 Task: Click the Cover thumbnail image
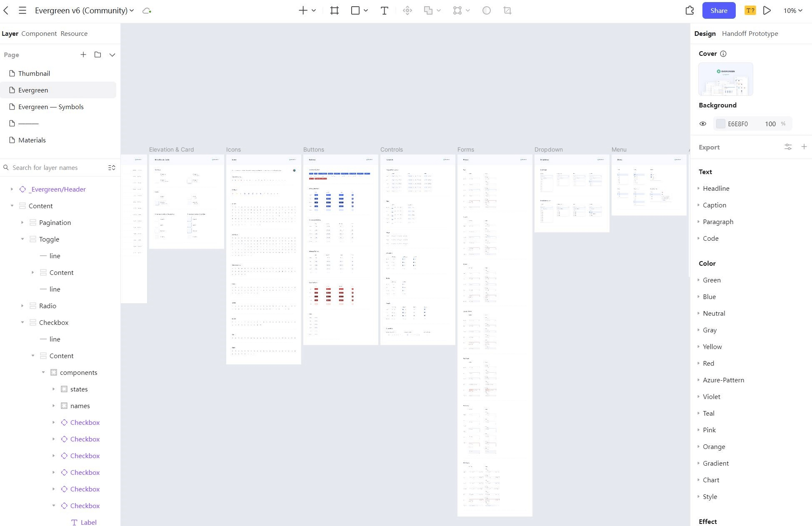[x=725, y=79]
